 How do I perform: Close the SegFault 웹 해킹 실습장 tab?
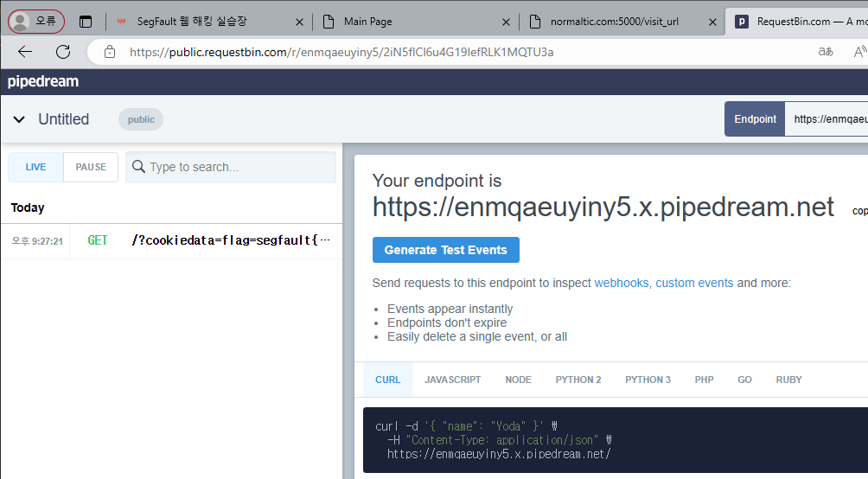pos(299,22)
